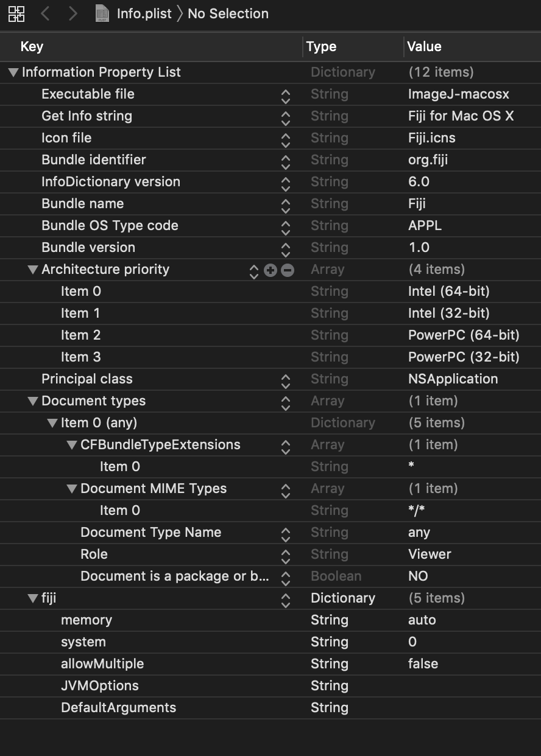Select the memory row in fiji
This screenshot has height=756, width=541.
pyautogui.click(x=87, y=620)
